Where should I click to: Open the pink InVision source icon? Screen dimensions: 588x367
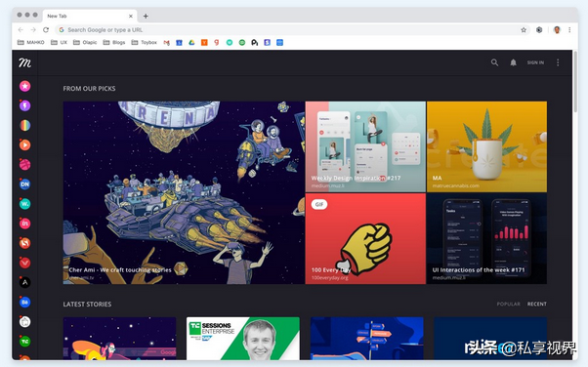[25, 224]
